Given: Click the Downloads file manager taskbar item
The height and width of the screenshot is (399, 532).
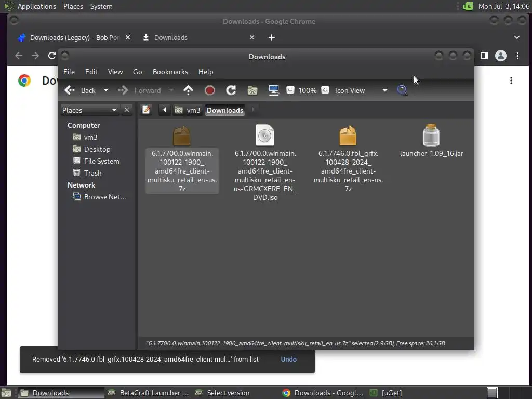Looking at the screenshot, I should pos(61,393).
